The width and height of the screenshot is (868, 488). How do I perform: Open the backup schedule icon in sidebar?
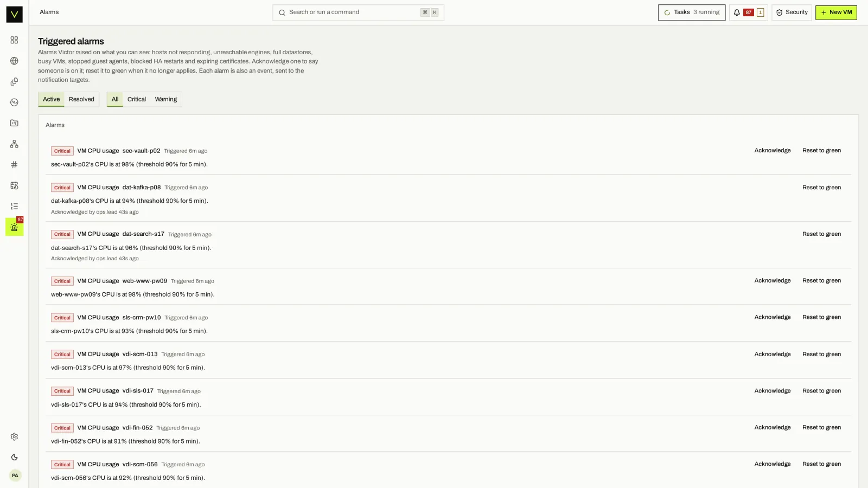(x=14, y=185)
